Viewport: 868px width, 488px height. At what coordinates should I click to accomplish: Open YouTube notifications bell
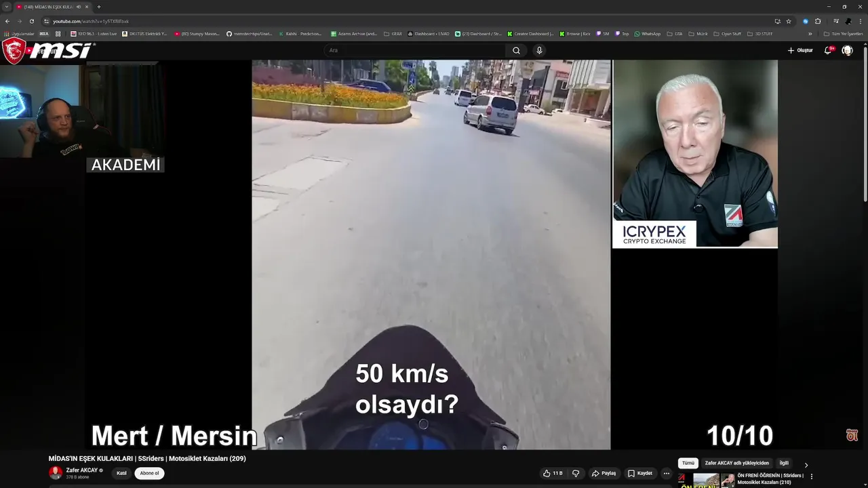click(x=828, y=50)
